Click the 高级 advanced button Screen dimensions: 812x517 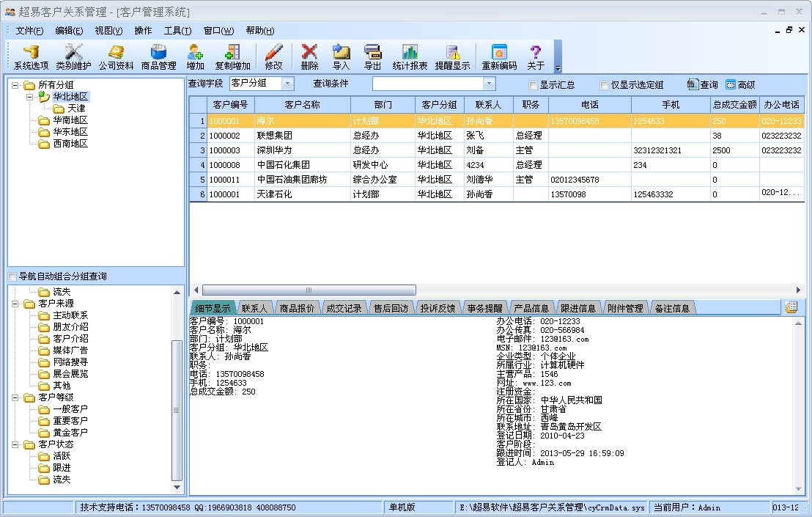[x=740, y=85]
